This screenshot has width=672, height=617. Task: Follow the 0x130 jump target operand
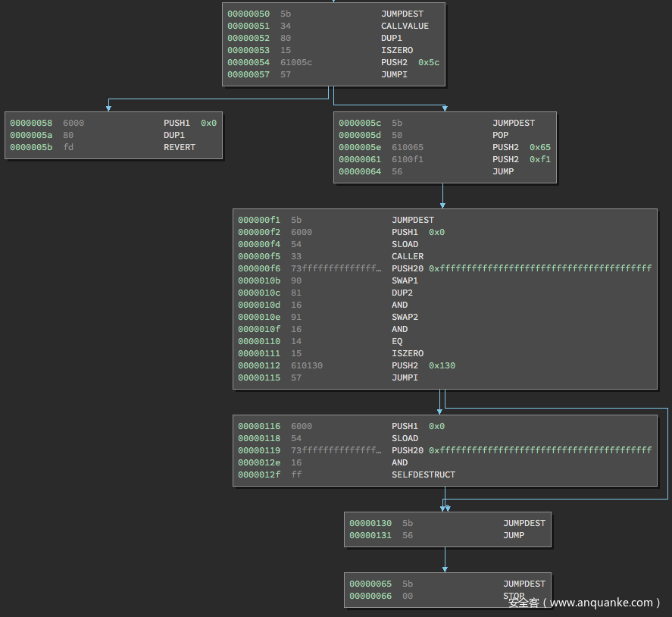pyautogui.click(x=442, y=365)
